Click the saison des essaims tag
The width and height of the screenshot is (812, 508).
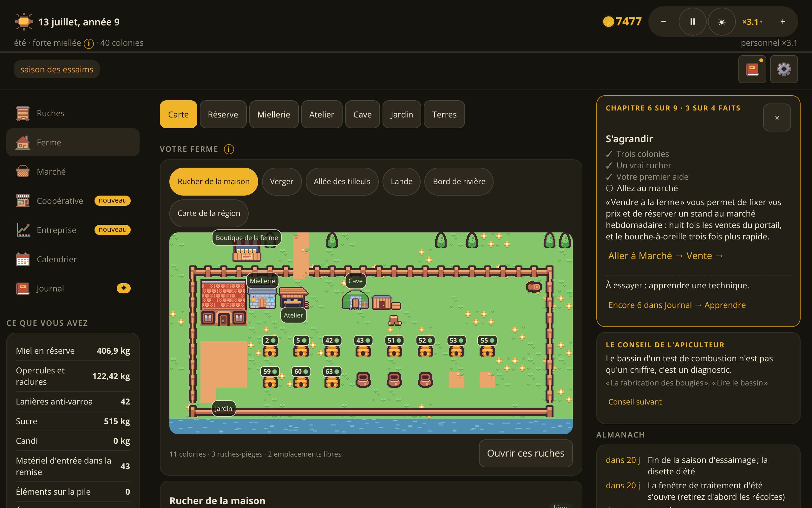[x=57, y=69]
